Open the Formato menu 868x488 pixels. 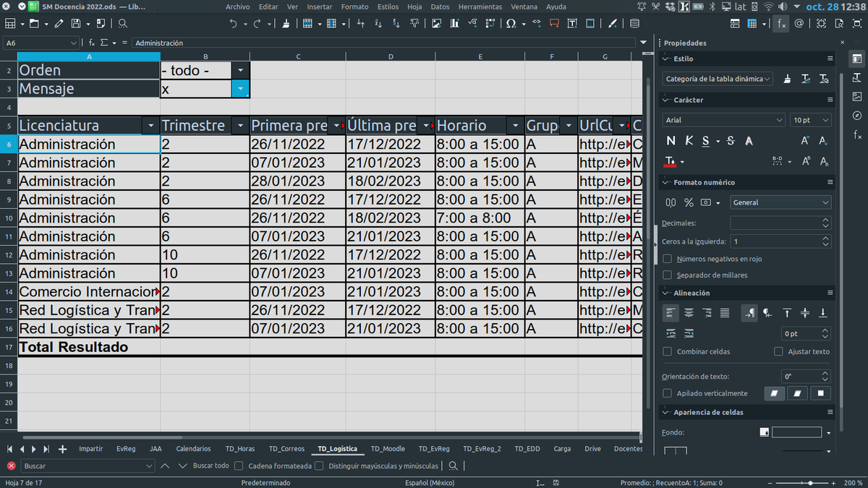pyautogui.click(x=354, y=7)
